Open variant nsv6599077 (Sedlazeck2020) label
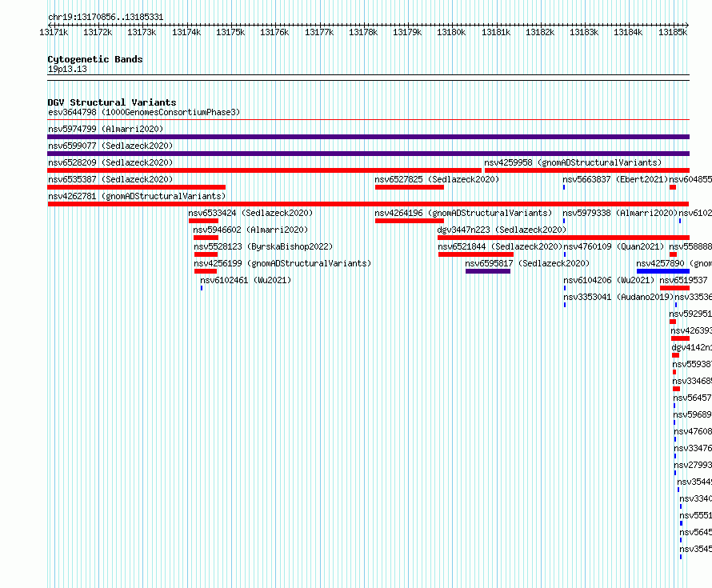Screen dimensions: 712x588 coord(110,146)
